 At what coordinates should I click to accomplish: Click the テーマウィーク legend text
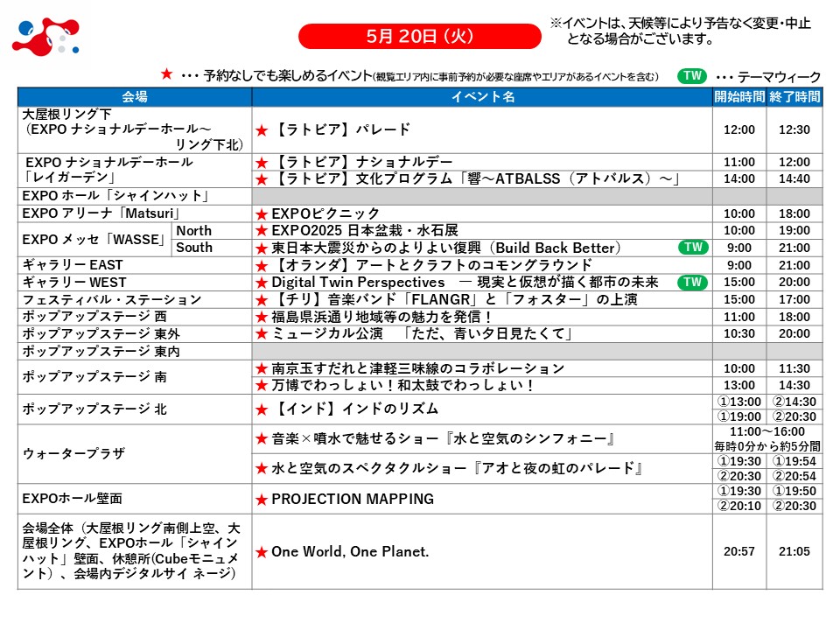(x=779, y=77)
